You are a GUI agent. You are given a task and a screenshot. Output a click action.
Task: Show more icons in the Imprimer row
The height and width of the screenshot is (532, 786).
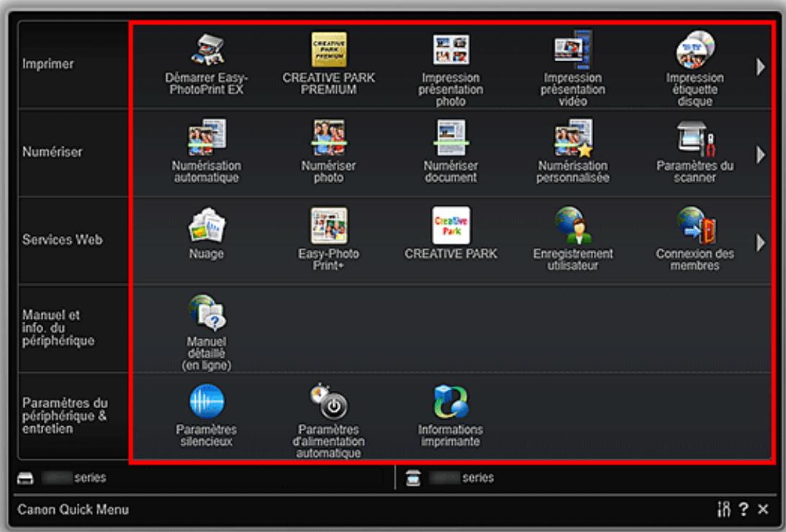[x=760, y=66]
